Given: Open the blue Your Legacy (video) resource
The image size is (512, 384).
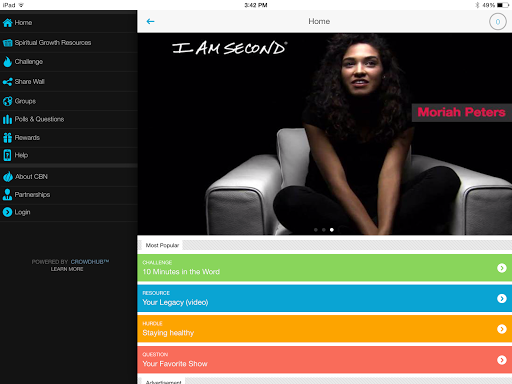Looking at the screenshot, I should click(x=324, y=298).
